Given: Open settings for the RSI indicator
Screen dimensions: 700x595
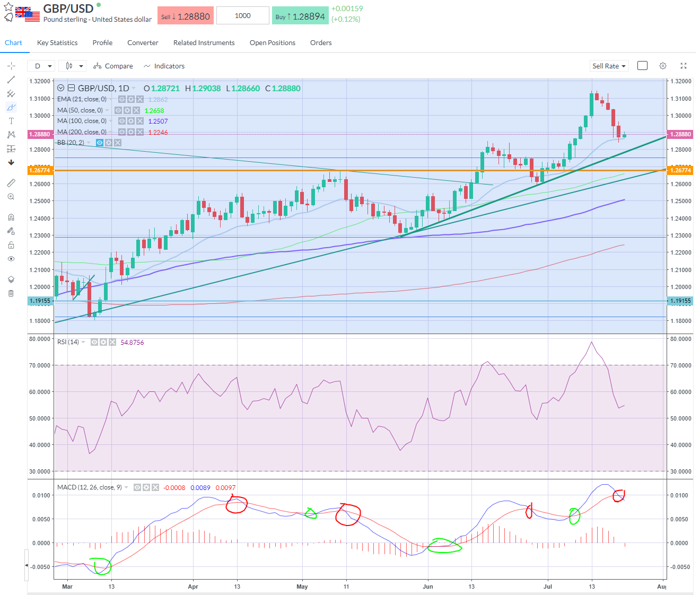Looking at the screenshot, I should (x=103, y=343).
